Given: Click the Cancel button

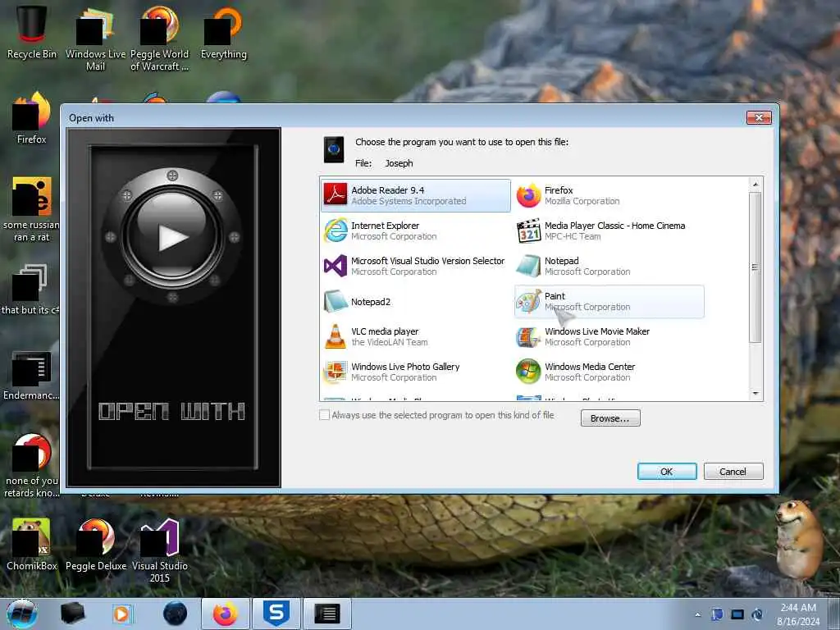Looking at the screenshot, I should [733, 472].
